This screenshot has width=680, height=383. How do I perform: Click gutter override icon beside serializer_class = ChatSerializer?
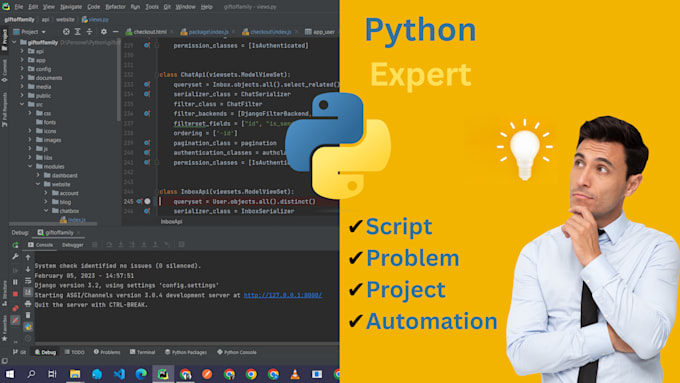[147, 94]
